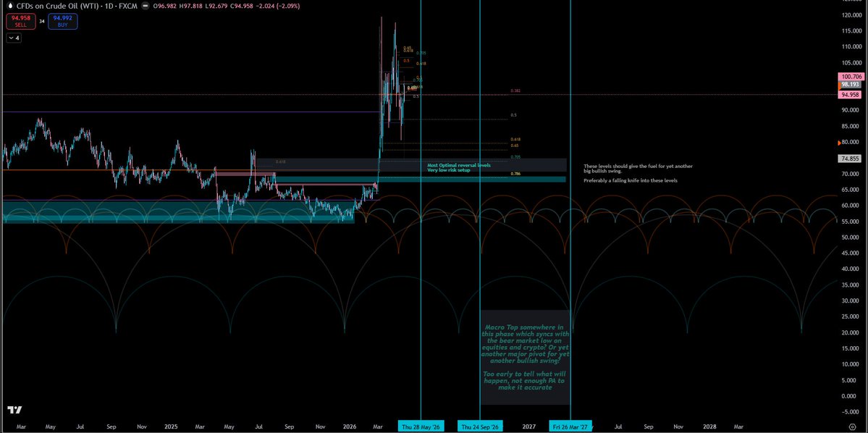
Task: Click the 94.958 current price label
Action: (x=850, y=95)
